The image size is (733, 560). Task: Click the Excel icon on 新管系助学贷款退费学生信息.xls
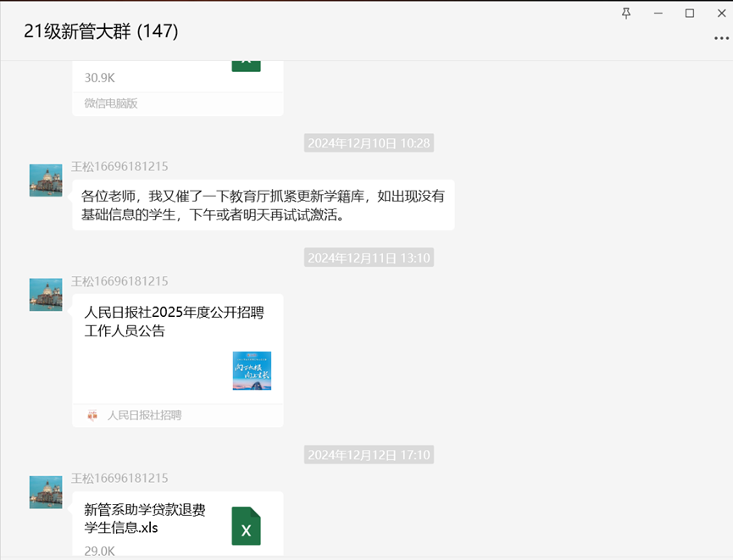246,526
